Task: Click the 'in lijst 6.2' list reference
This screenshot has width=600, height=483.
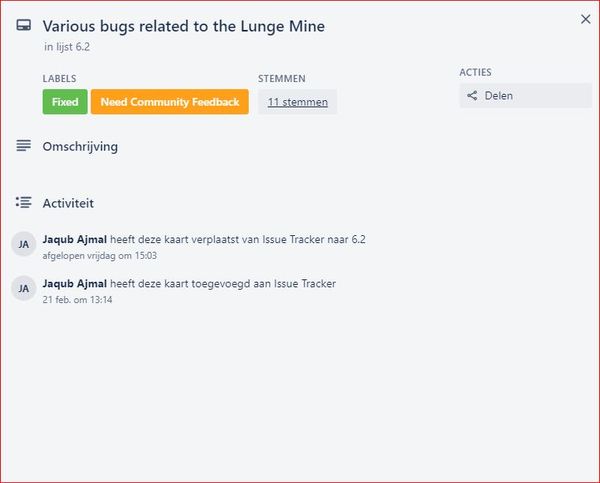Action: (67, 47)
